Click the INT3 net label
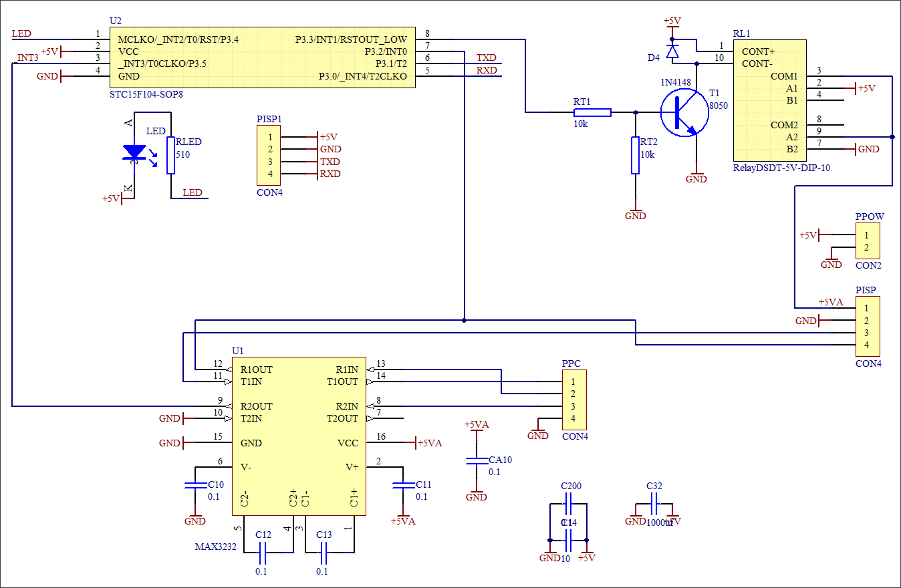This screenshot has width=901, height=588. point(27,57)
